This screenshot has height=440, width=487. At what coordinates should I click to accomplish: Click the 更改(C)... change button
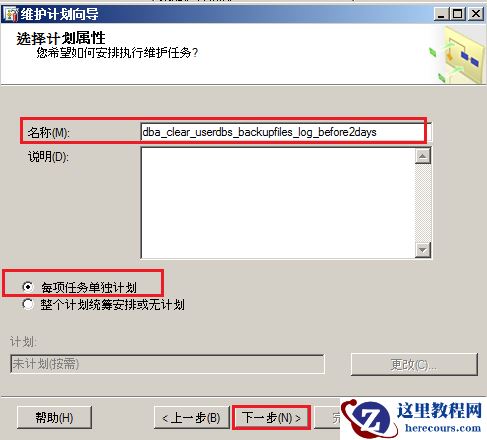[x=414, y=365]
